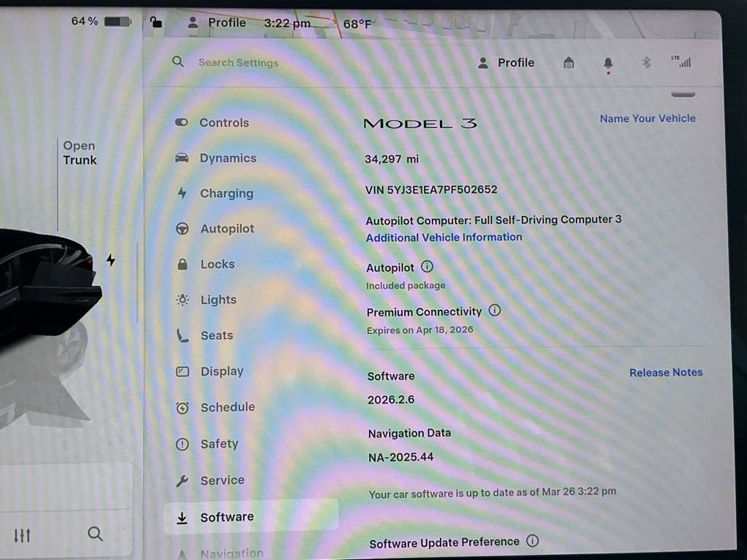
Task: Click the Autopilot steering wheel icon
Action: point(182,228)
